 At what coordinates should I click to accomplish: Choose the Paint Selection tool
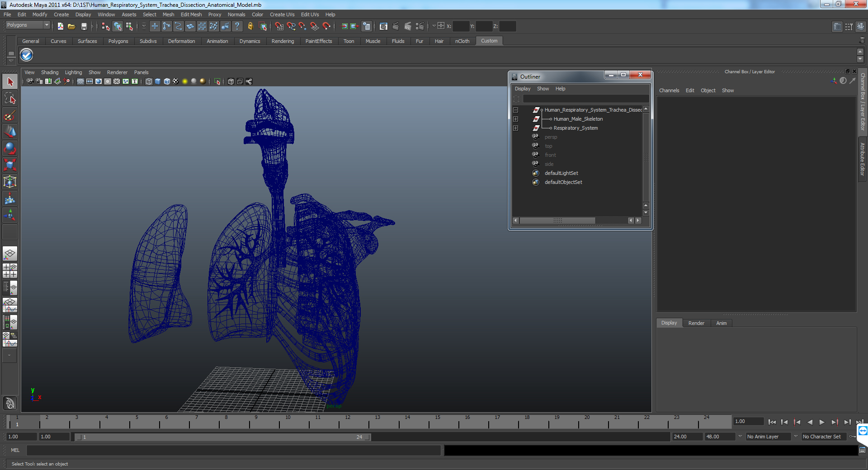[10, 115]
